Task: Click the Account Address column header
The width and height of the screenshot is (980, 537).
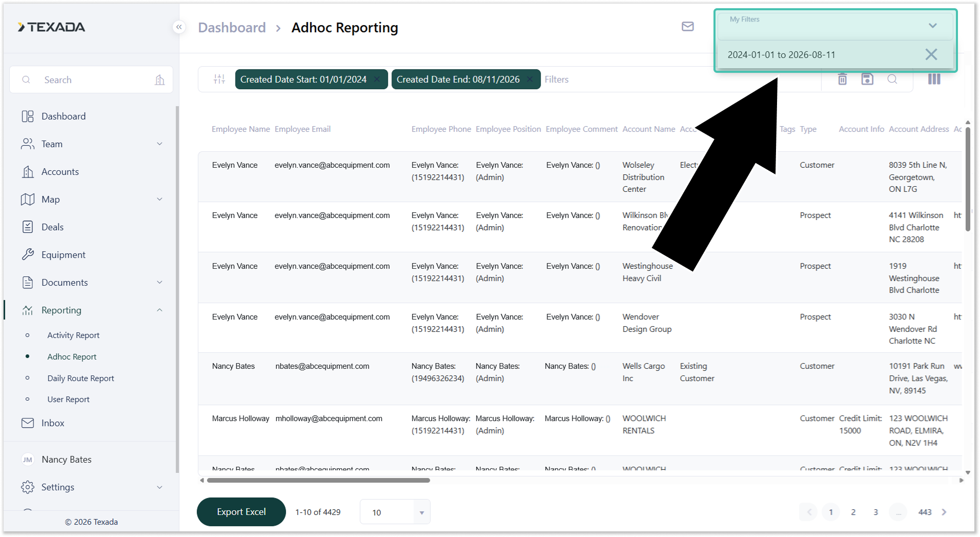Action: 918,129
